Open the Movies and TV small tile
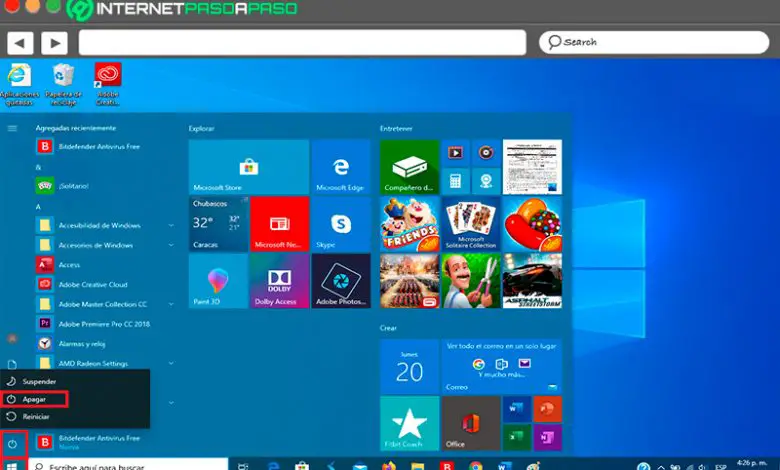 tap(455, 153)
